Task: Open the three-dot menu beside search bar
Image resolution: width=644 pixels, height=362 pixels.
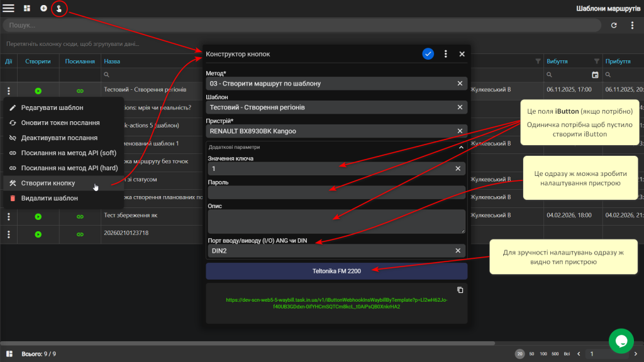Action: [632, 25]
